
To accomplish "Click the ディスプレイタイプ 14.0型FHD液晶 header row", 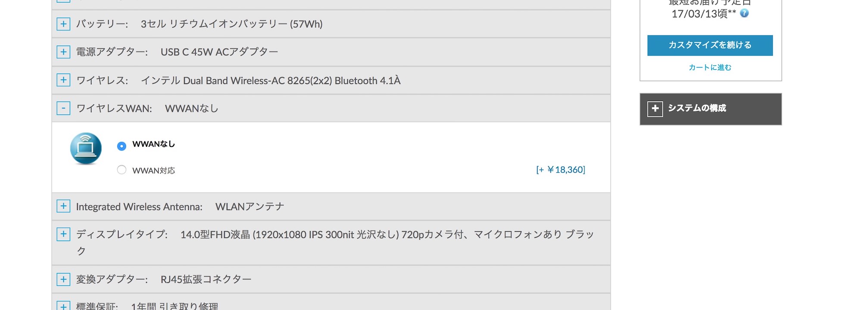I will 331,243.
